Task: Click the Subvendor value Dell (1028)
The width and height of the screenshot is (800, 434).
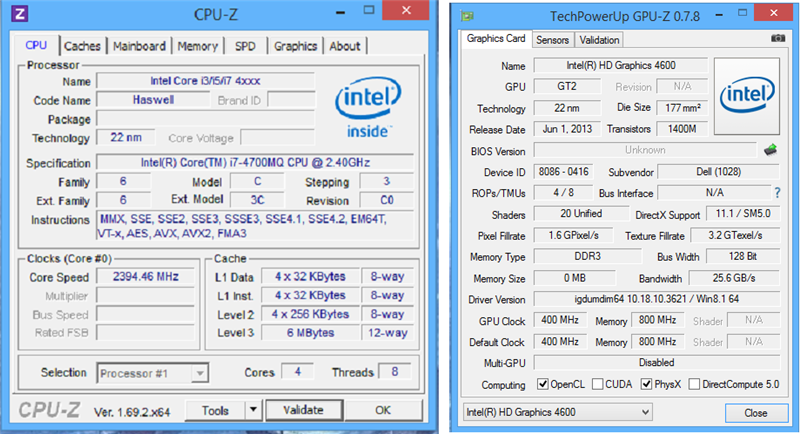Action: click(x=718, y=172)
